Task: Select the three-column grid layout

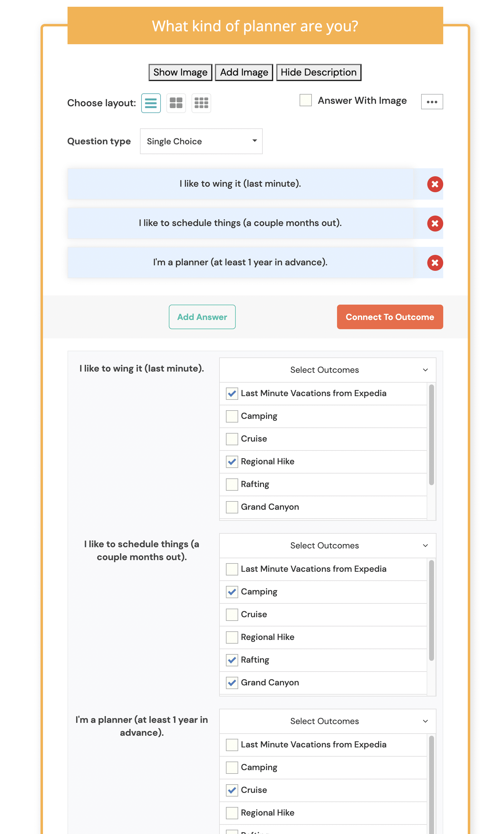Action: tap(201, 103)
